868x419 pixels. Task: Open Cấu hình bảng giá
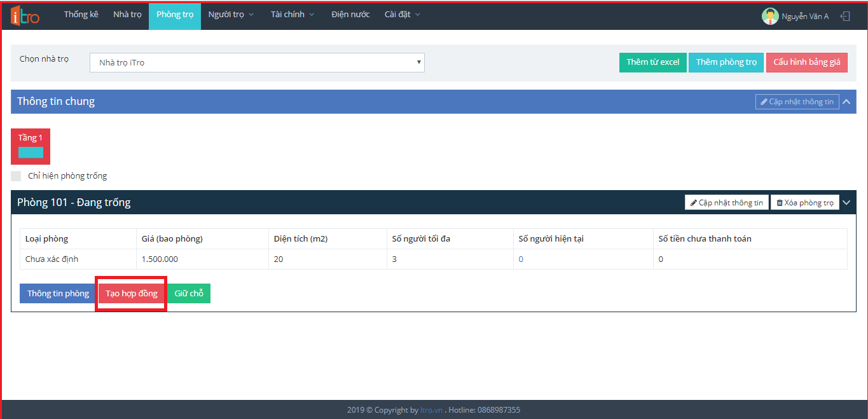[x=806, y=62]
